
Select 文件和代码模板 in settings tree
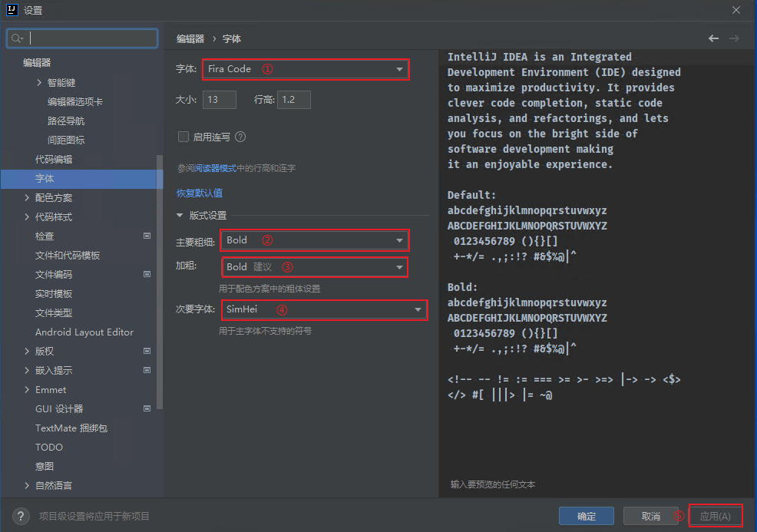click(68, 256)
